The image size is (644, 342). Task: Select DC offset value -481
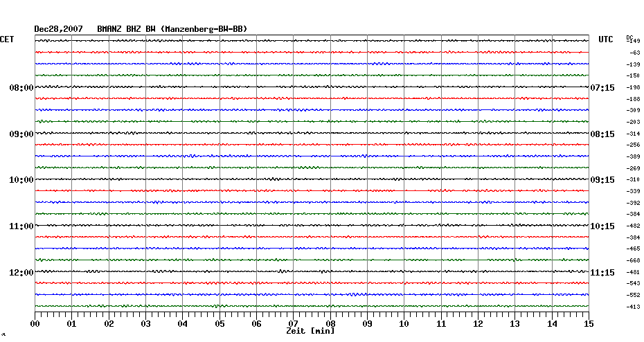pos(633,272)
